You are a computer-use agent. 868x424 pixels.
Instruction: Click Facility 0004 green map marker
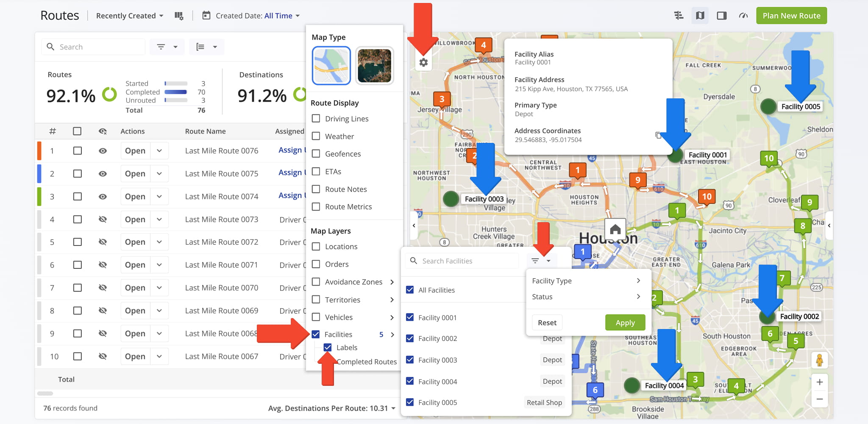[x=632, y=385]
